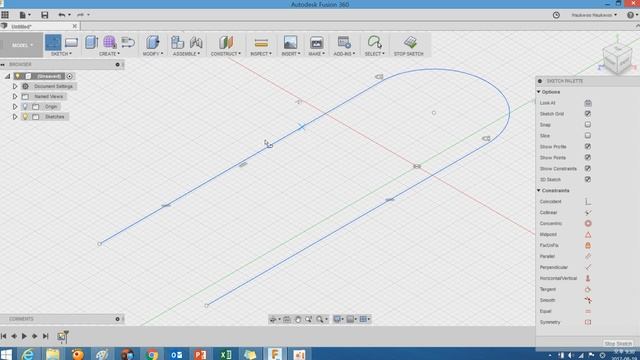640x360 pixels.
Task: Click the Inspect measure icon
Action: 261,42
